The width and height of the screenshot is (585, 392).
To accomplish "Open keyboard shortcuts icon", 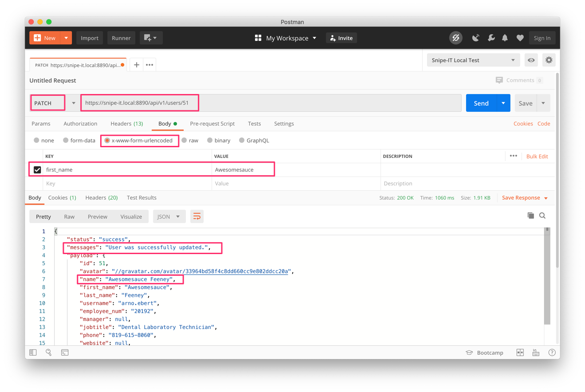I will click(536, 353).
